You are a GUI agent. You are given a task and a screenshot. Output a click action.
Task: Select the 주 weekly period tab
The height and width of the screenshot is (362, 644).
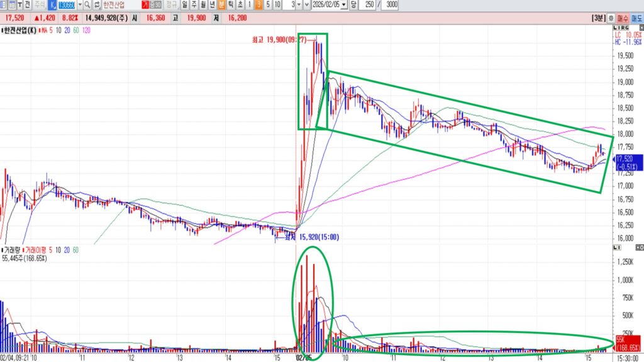click(x=194, y=4)
